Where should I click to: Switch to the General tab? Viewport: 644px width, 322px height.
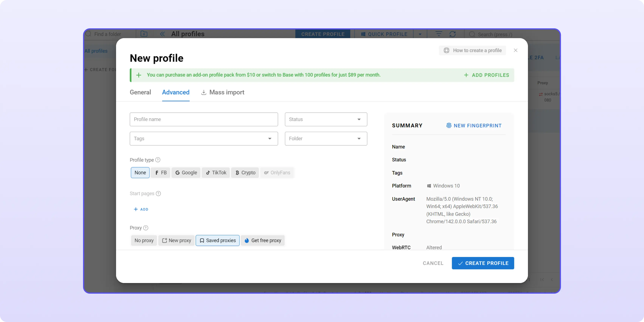tap(140, 92)
